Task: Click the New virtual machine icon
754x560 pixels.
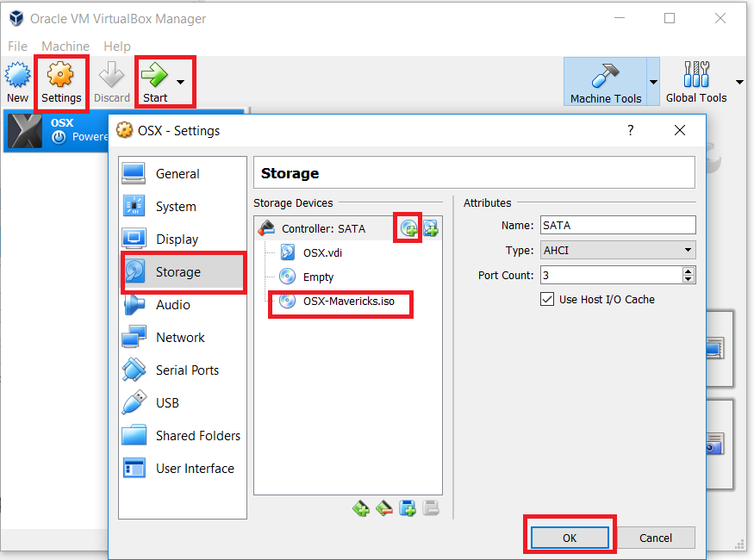Action: (x=17, y=76)
